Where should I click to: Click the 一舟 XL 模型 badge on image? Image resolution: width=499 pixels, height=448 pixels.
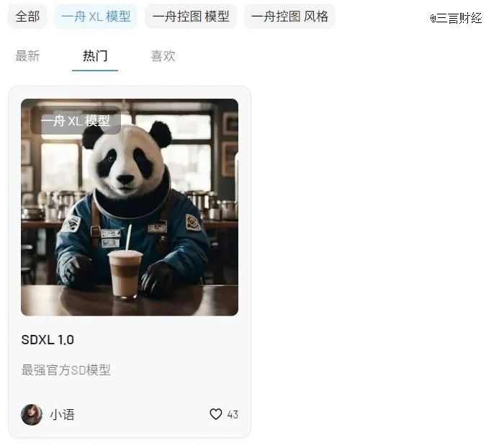point(76,121)
